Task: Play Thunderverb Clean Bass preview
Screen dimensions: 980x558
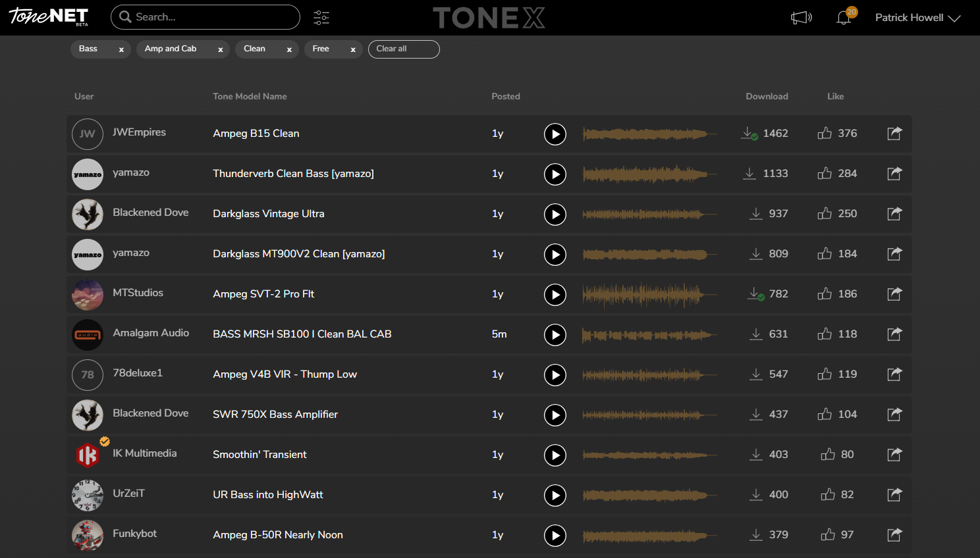Action: pyautogui.click(x=555, y=174)
